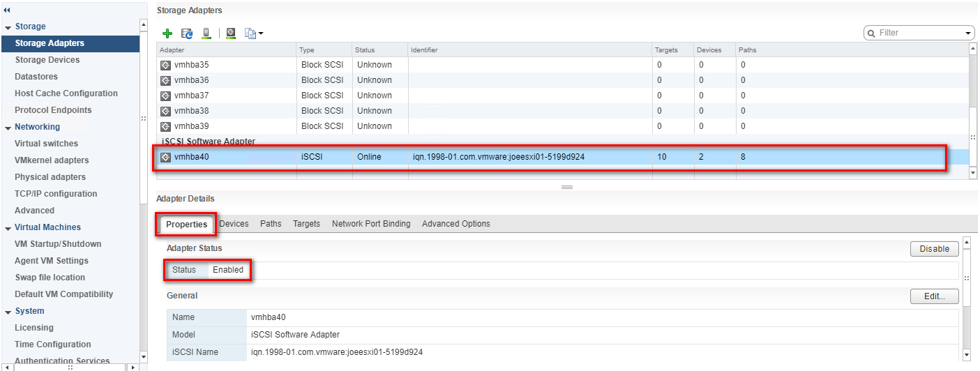Click the adapter icon of vmhba35
Image resolution: width=980 pixels, height=371 pixels.
tap(165, 65)
